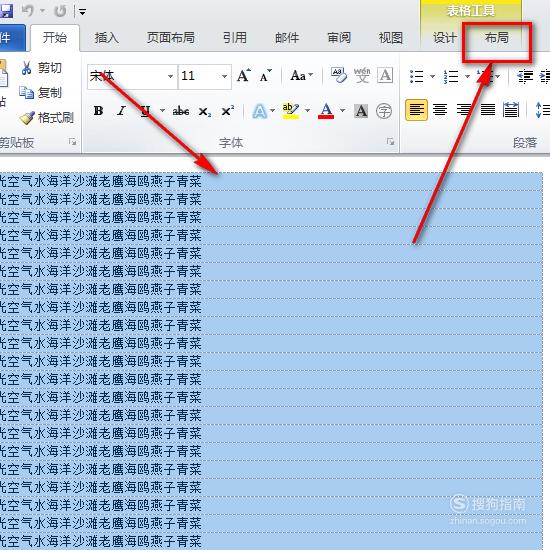This screenshot has width=550, height=550.
Task: Select center alignment
Action: (x=440, y=110)
